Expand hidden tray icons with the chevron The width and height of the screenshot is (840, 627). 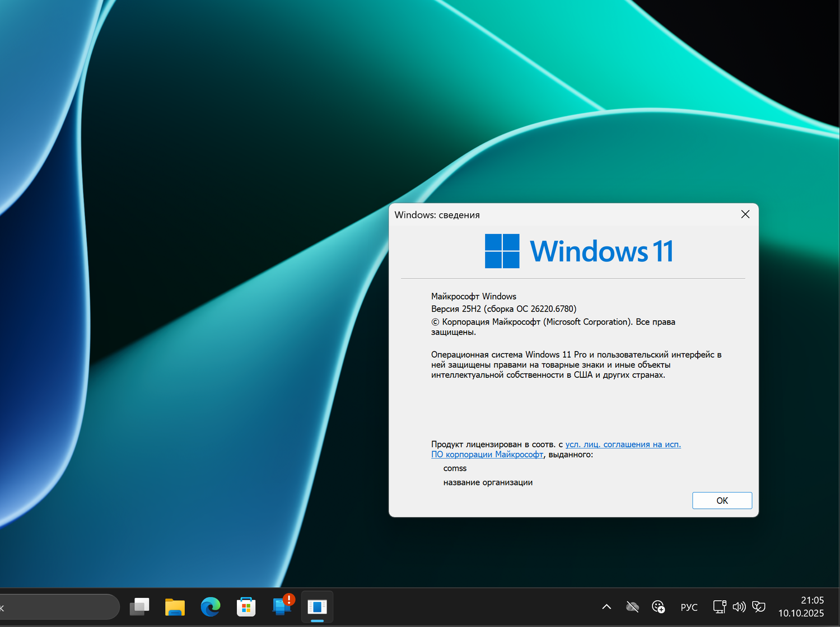tap(606, 607)
